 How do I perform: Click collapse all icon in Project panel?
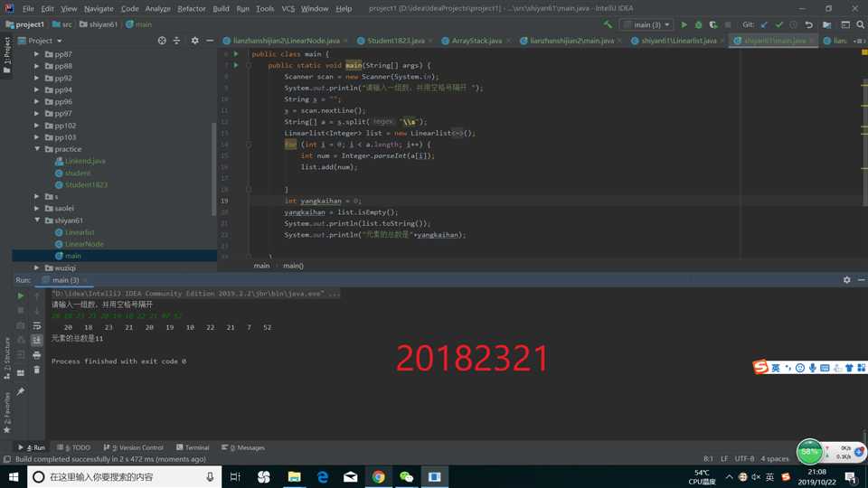point(176,41)
